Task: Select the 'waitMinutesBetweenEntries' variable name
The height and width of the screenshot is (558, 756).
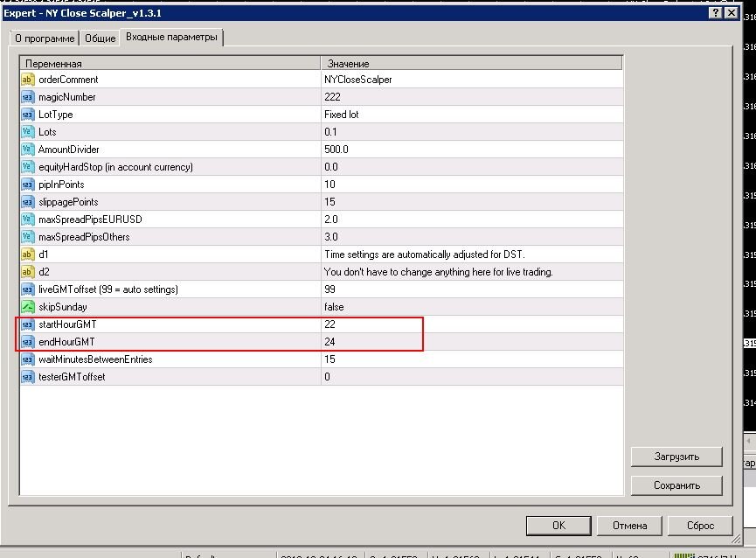Action: pyautogui.click(x=95, y=359)
